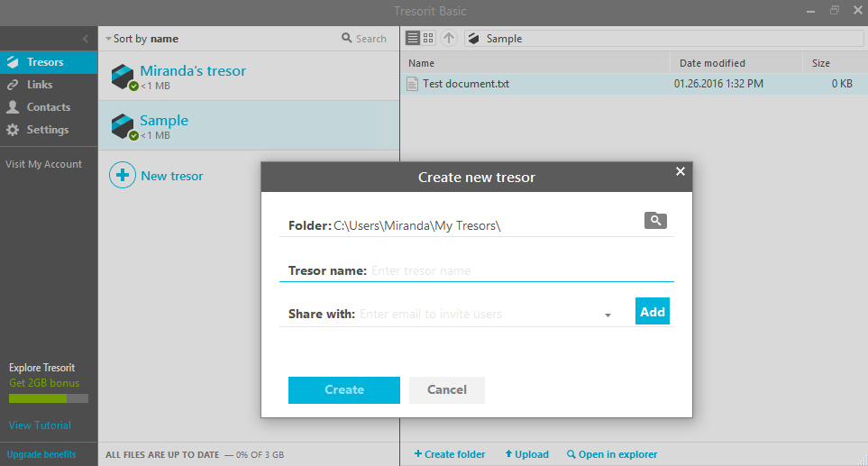
Task: Select Miranda's tresor in the list
Action: tap(249, 76)
